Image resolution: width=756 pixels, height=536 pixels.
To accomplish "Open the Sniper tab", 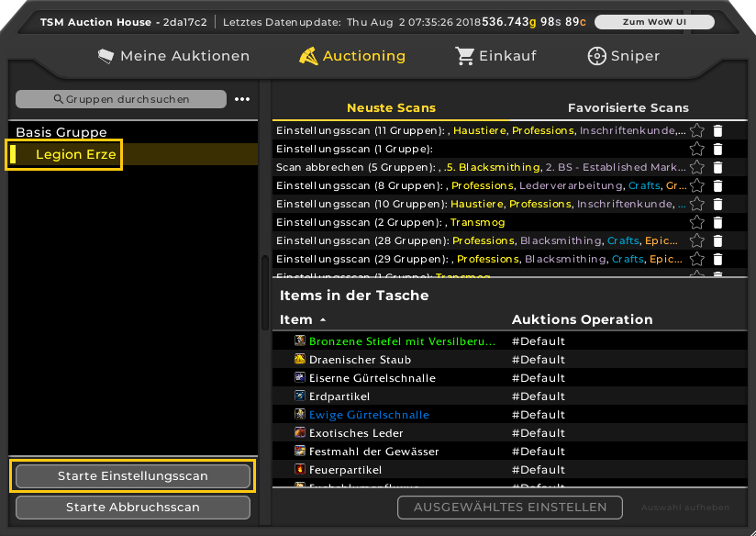I will click(624, 56).
